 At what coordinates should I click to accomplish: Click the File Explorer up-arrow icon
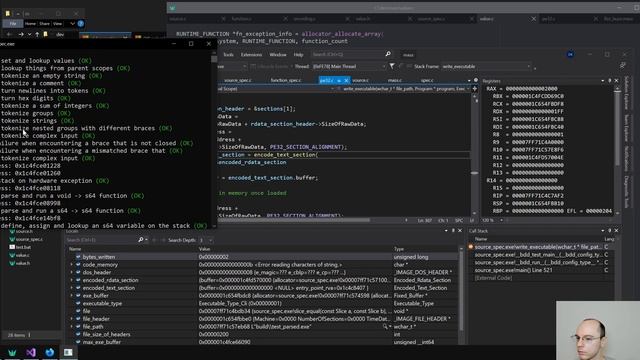(x=37, y=35)
